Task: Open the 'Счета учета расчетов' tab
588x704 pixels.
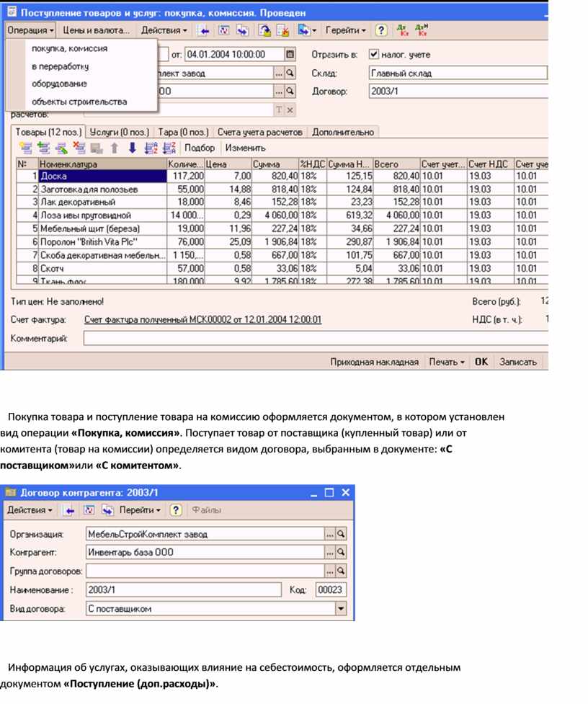Action: click(260, 132)
